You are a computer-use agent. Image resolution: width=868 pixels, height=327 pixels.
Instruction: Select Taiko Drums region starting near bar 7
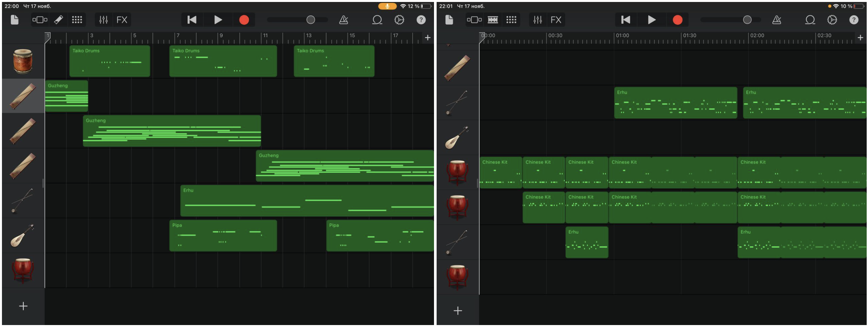pos(223,61)
